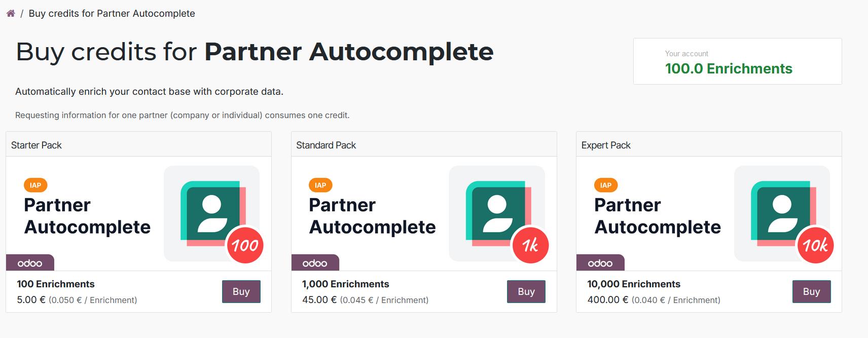Click the IAP badge in Starter Pack
The height and width of the screenshot is (338, 868).
(x=35, y=185)
